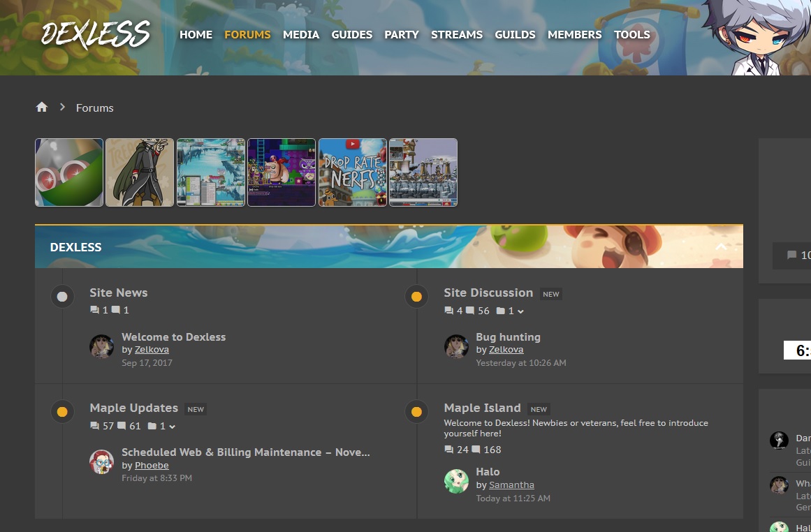The image size is (811, 532).
Task: Click the home breadcrumb icon
Action: point(41,107)
